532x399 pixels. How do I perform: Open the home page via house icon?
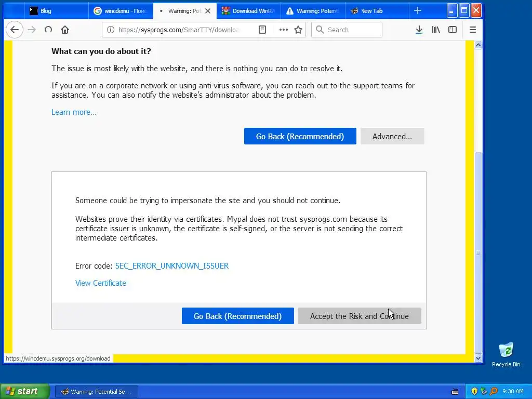tap(65, 30)
